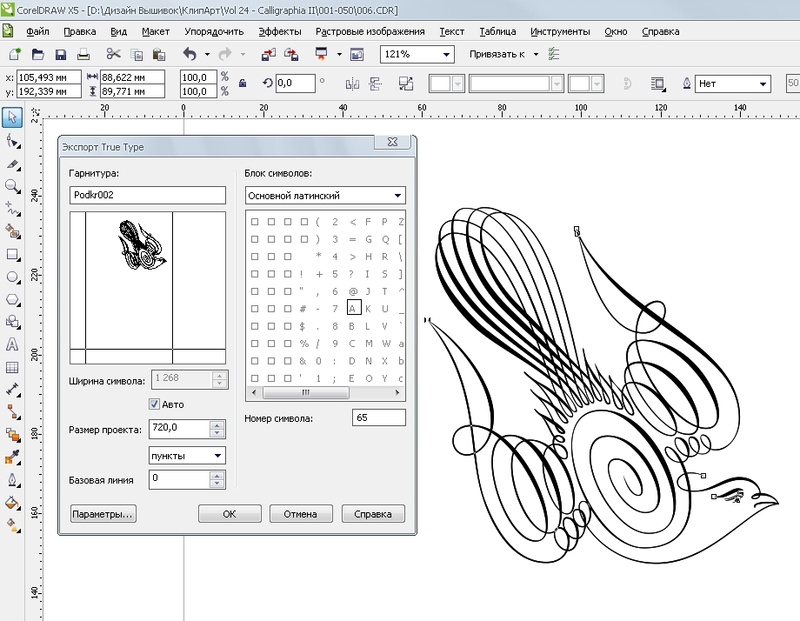Select the Rectangle tool

(13, 254)
